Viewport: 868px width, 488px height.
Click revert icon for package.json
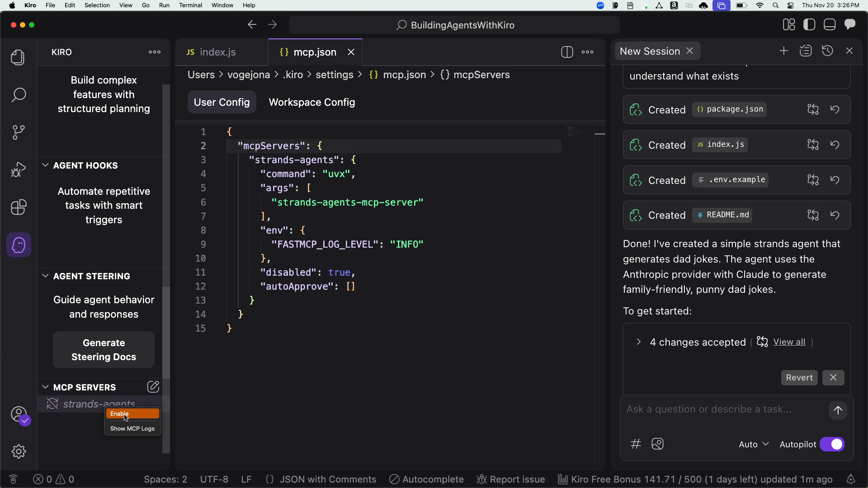835,109
